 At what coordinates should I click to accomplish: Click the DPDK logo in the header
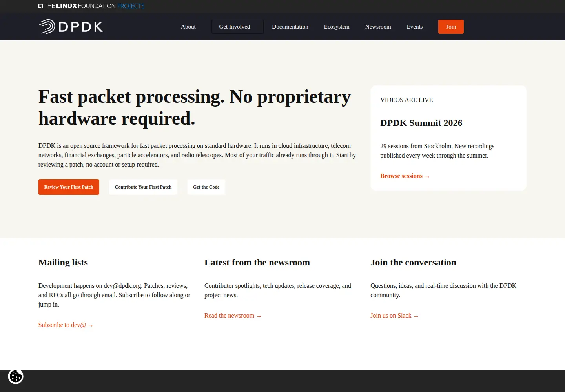click(x=71, y=27)
